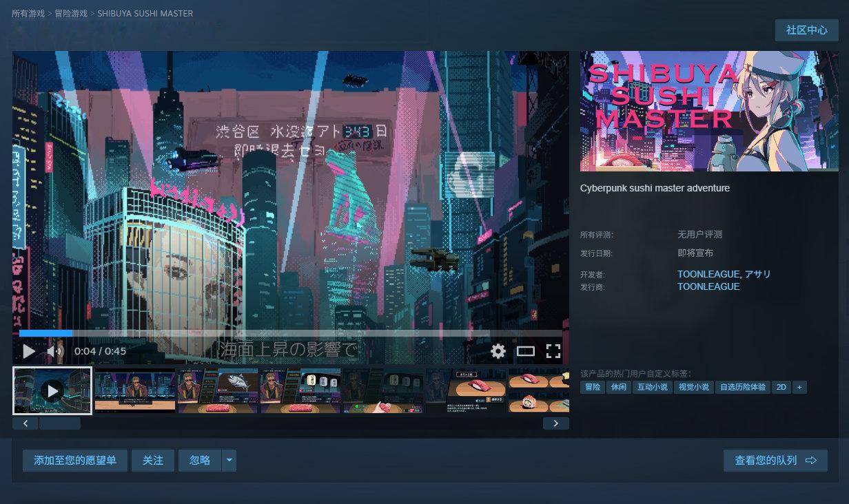Click the 无用户评测 review text

(x=699, y=235)
